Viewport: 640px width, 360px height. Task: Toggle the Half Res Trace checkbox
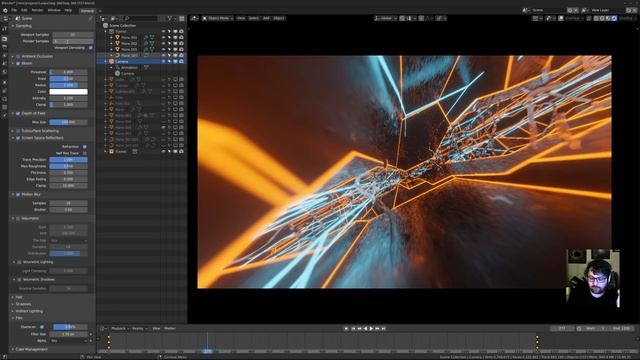[84, 153]
